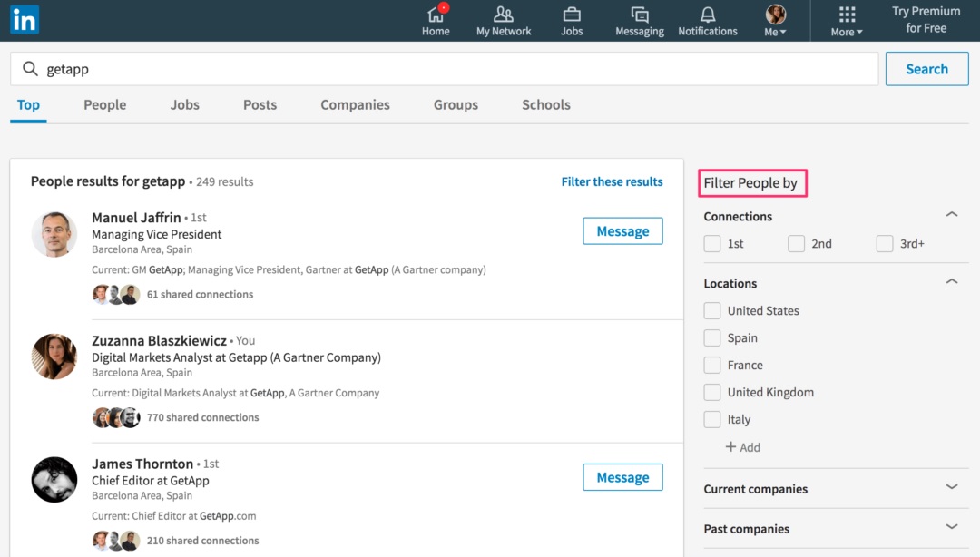View Manuel Jaffrin's shared connections avatars
980x557 pixels.
pyautogui.click(x=116, y=294)
